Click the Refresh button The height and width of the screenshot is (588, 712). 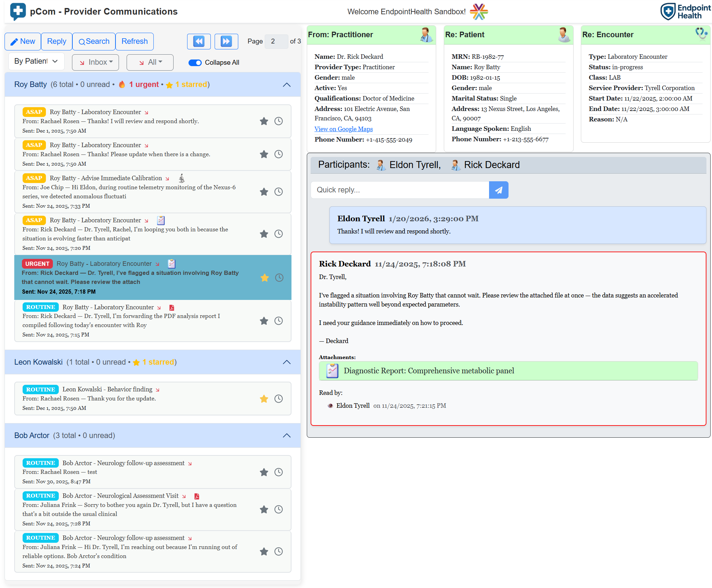click(134, 41)
